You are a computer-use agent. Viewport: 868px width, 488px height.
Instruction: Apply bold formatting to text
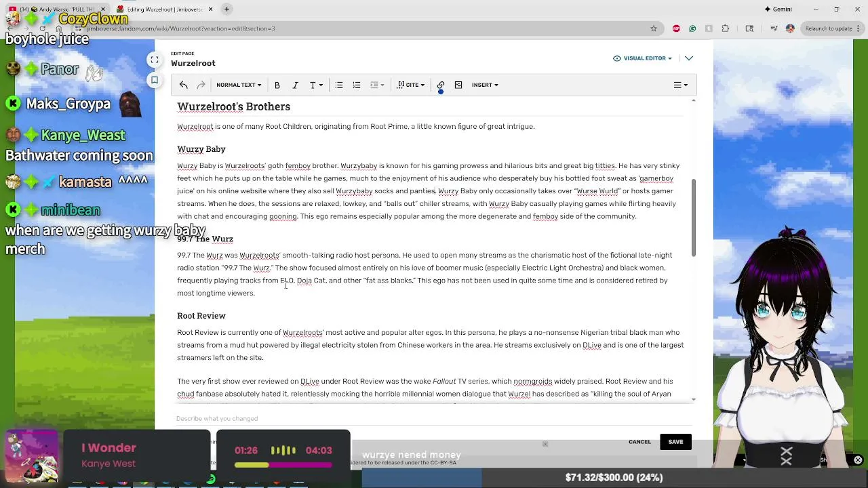(277, 85)
